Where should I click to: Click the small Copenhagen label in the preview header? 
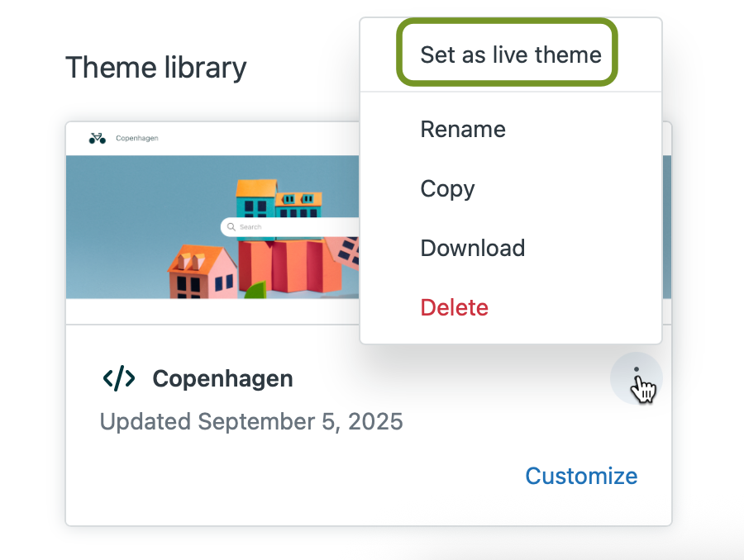tap(137, 138)
